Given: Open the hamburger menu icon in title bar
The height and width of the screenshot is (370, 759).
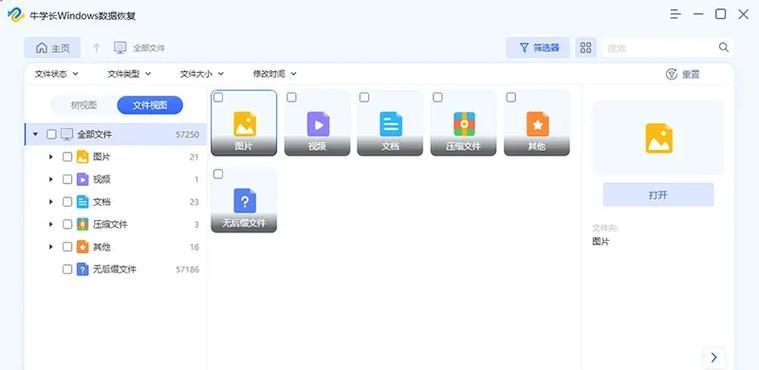Looking at the screenshot, I should click(x=675, y=14).
